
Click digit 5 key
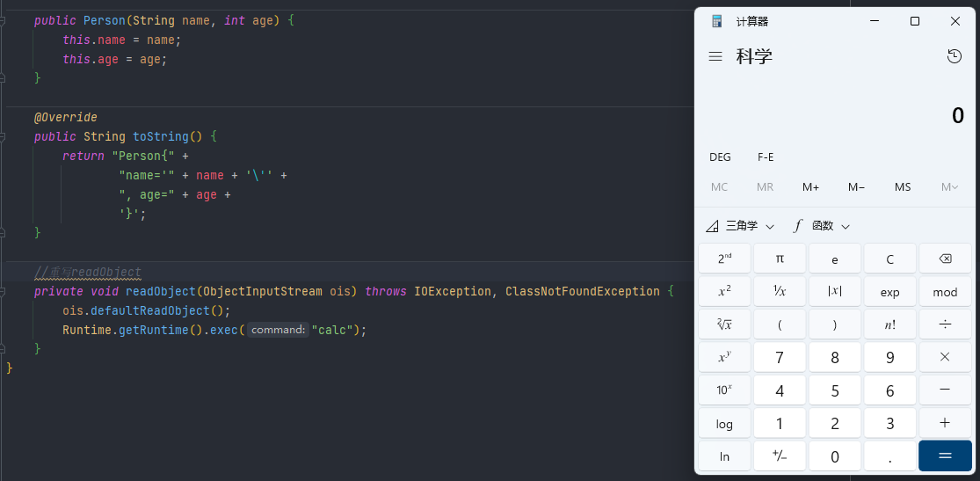pos(834,390)
